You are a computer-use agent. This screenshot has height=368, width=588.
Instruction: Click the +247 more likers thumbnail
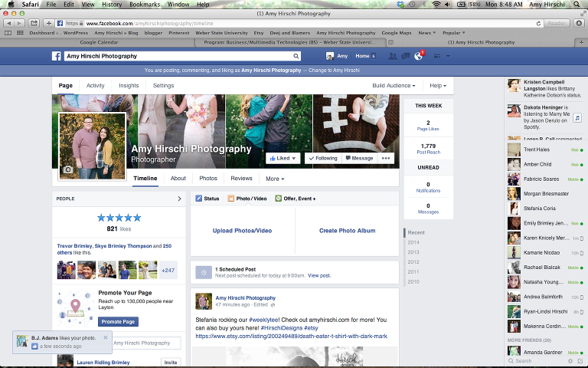(x=168, y=271)
